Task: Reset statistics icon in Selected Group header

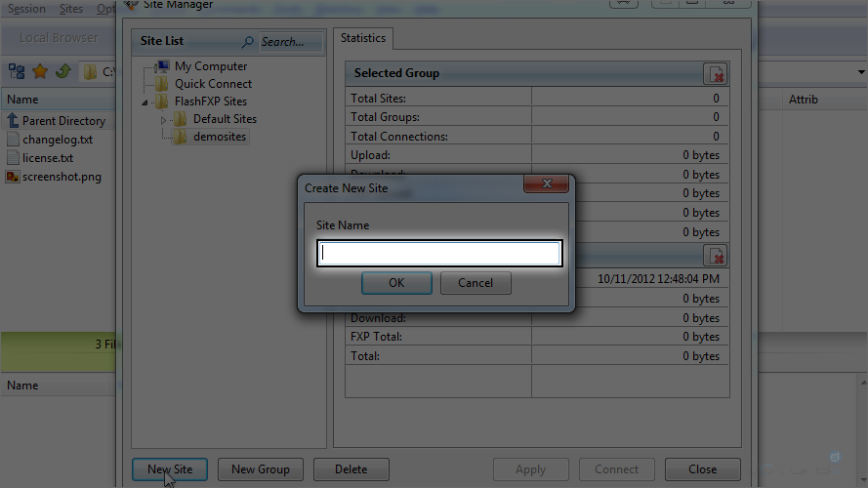Action: point(716,74)
